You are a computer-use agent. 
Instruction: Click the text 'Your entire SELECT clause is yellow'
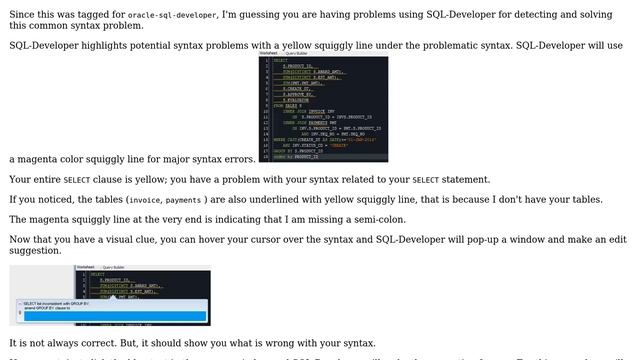pyautogui.click(x=87, y=180)
